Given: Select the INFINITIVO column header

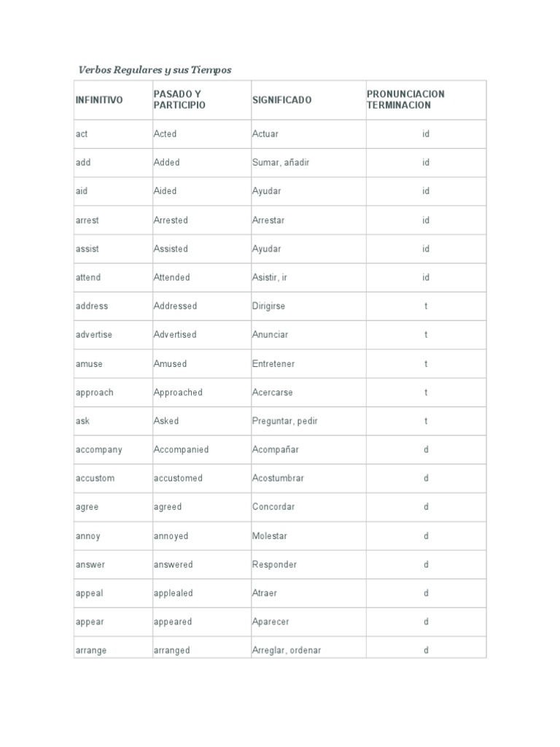Looking at the screenshot, I should pos(99,100).
